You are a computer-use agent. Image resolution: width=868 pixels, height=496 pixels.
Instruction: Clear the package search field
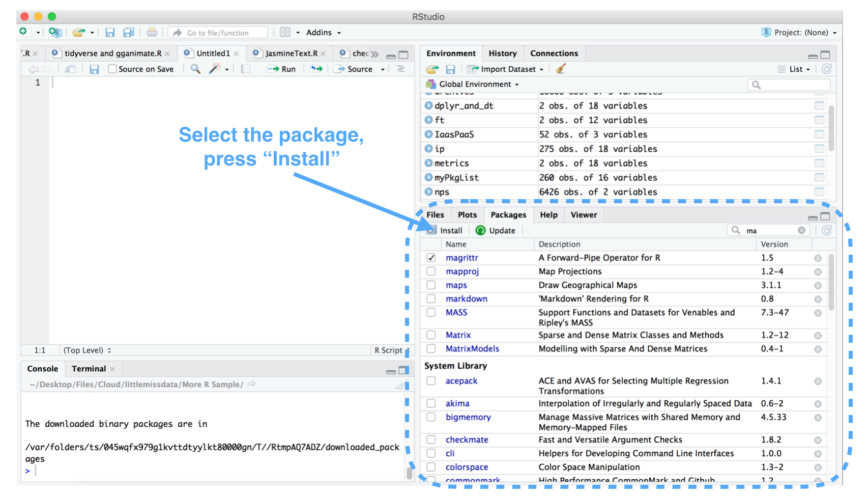pos(801,230)
